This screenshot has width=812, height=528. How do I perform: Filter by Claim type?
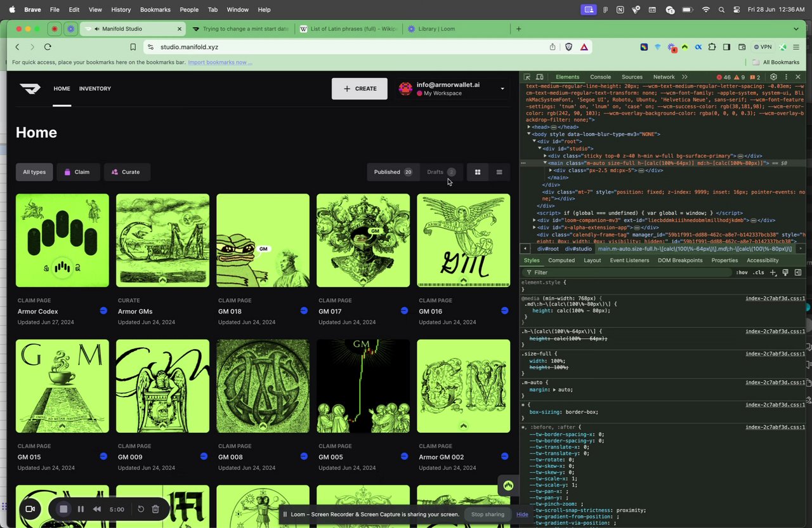click(77, 172)
